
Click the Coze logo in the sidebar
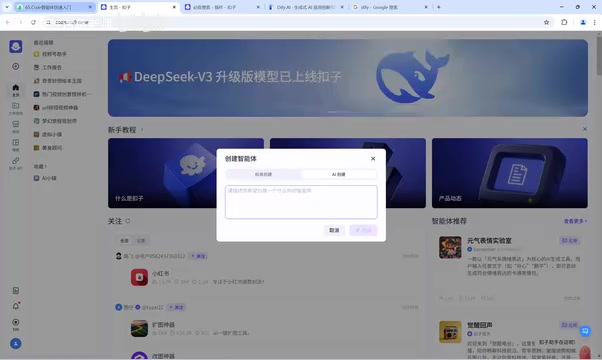16,46
